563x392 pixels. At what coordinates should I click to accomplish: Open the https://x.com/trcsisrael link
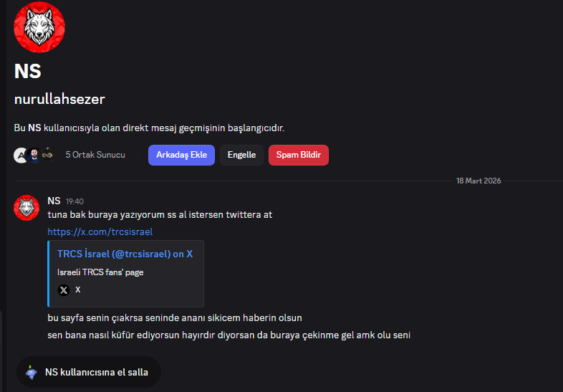100,231
